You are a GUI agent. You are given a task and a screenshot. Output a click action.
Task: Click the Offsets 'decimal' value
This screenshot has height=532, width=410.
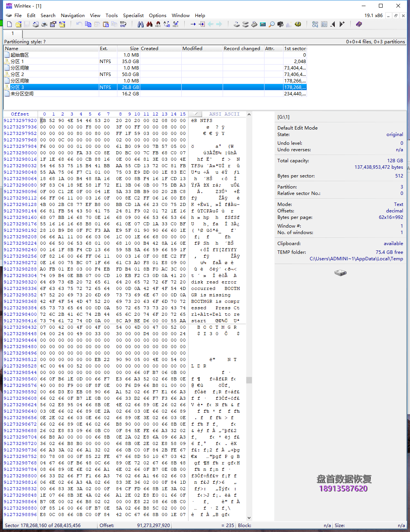point(394,211)
